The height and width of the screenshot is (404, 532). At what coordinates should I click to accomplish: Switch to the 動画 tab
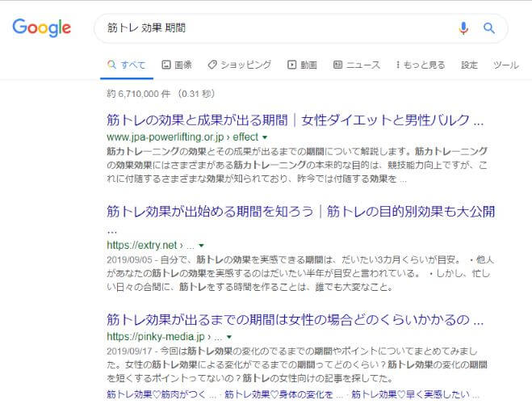[302, 65]
